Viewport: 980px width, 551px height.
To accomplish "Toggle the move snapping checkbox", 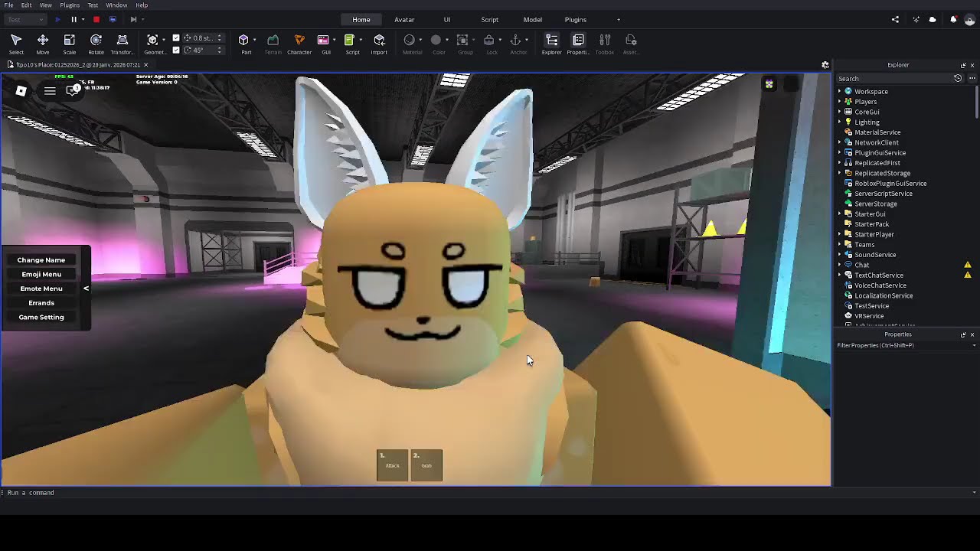I will coord(176,37).
